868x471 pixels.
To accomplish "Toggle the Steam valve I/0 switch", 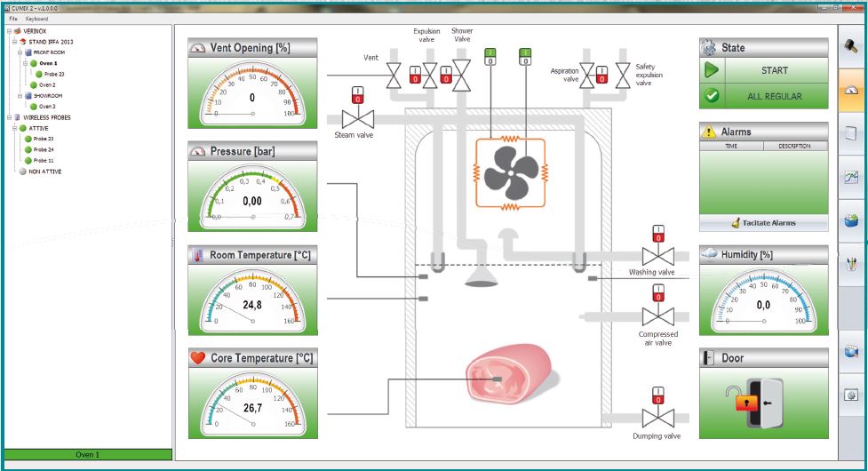I will (358, 94).
